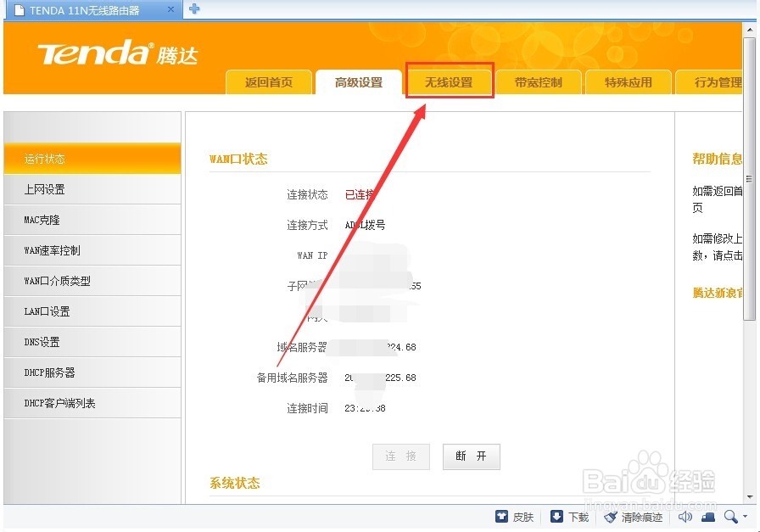Expand the zoom level dropdown arrow
This screenshot has height=532, width=760.
[744, 516]
